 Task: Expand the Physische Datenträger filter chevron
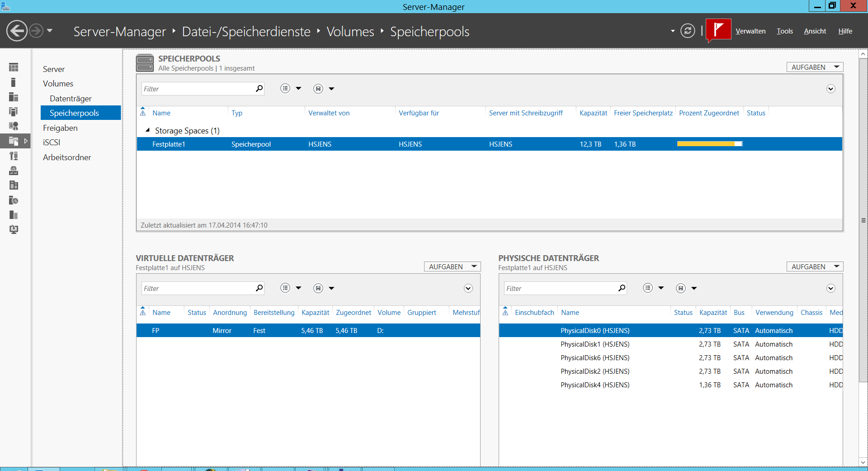(831, 288)
